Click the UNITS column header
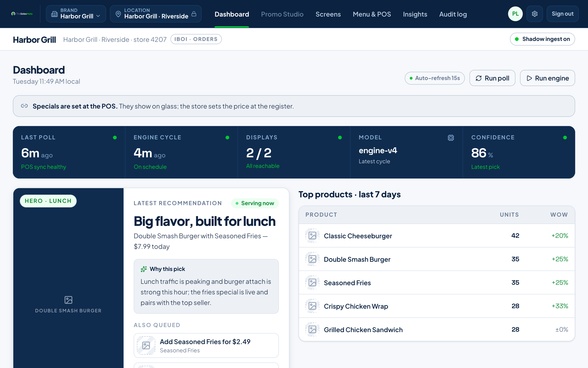 [x=509, y=215]
